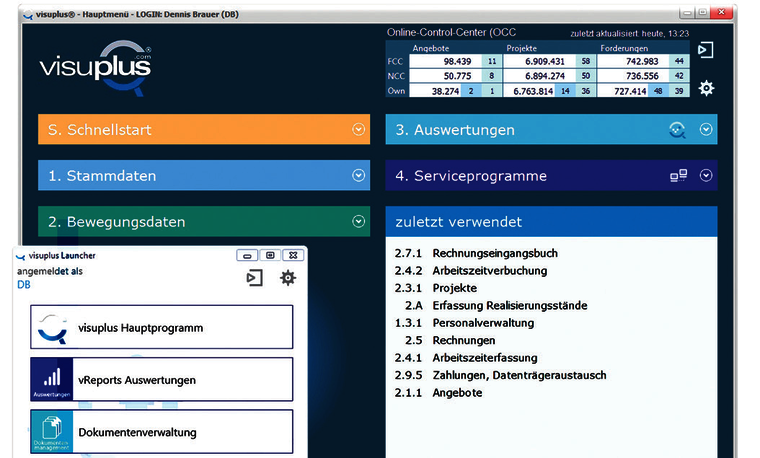This screenshot has width=760, height=458.
Task: Click the Auswertungen smiley search icon
Action: pos(677,130)
